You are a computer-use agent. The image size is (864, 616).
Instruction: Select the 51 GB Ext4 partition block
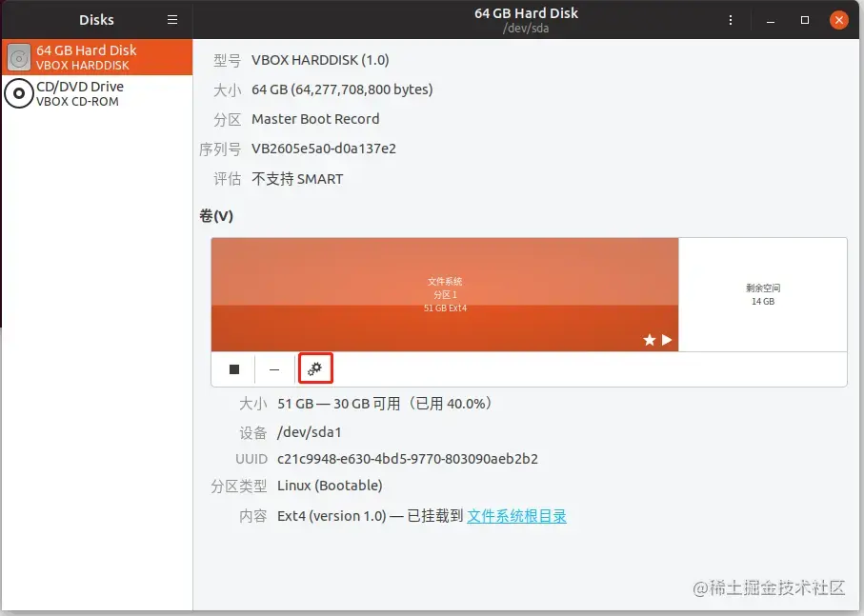click(445, 294)
